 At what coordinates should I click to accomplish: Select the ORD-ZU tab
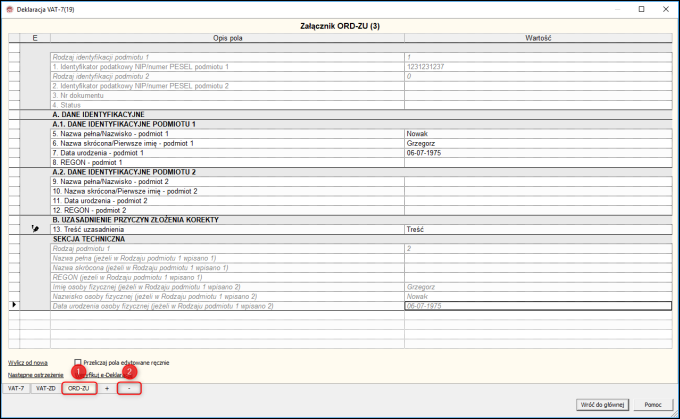coord(79,388)
